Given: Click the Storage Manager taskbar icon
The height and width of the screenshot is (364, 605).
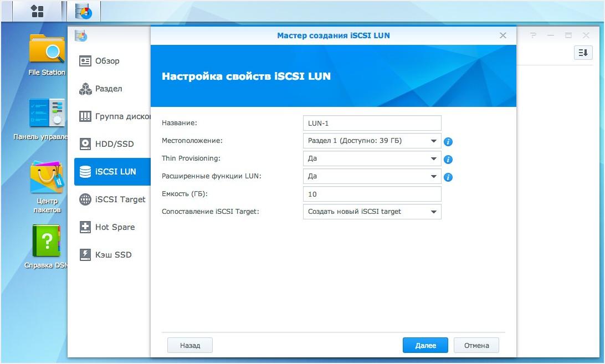Looking at the screenshot, I should 84,12.
